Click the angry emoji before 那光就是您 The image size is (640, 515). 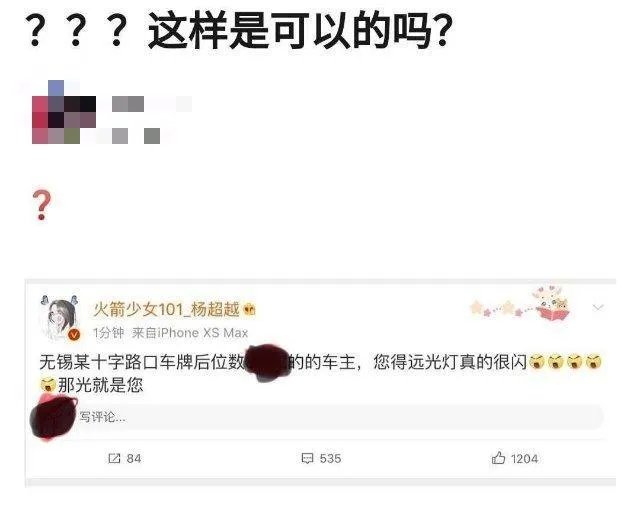click(x=48, y=385)
